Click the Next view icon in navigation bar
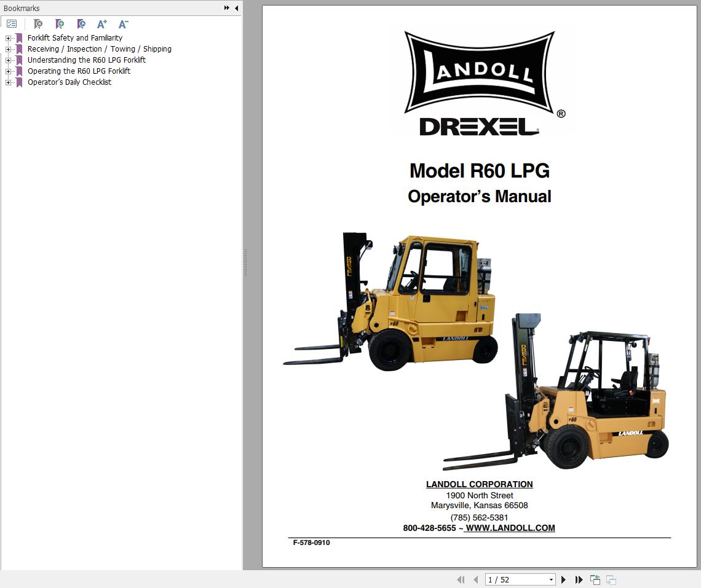Image resolution: width=701 pixels, height=588 pixels. pyautogui.click(x=611, y=579)
